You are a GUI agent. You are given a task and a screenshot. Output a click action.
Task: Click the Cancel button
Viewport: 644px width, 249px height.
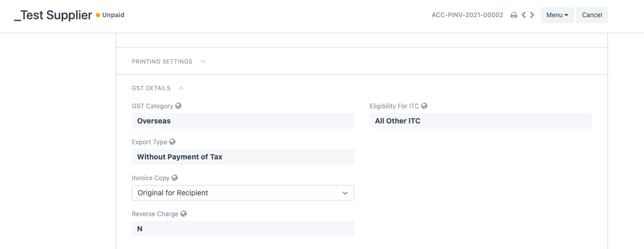592,15
